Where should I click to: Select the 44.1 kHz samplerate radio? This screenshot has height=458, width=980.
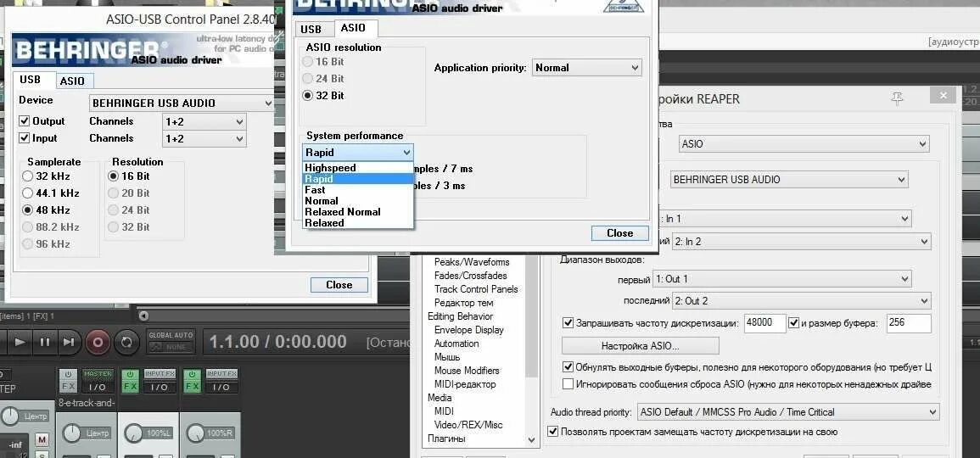point(27,193)
